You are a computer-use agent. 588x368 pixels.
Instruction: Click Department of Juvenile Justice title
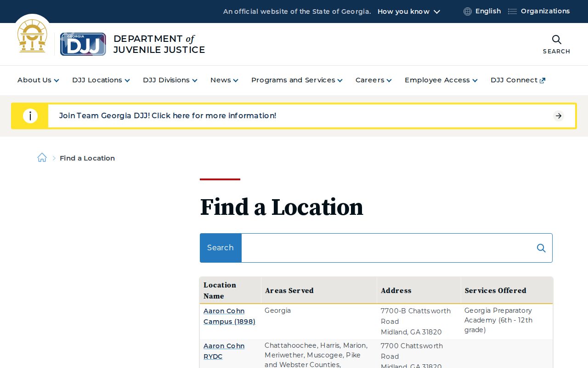point(159,44)
